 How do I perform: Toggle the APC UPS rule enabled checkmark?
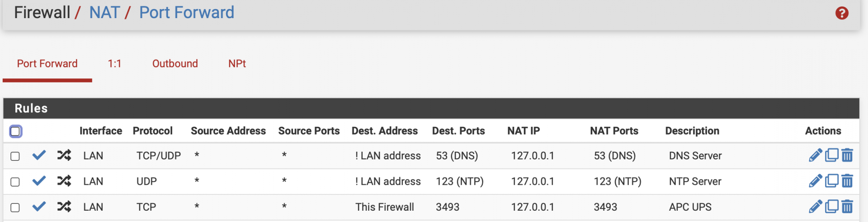pyautogui.click(x=39, y=207)
